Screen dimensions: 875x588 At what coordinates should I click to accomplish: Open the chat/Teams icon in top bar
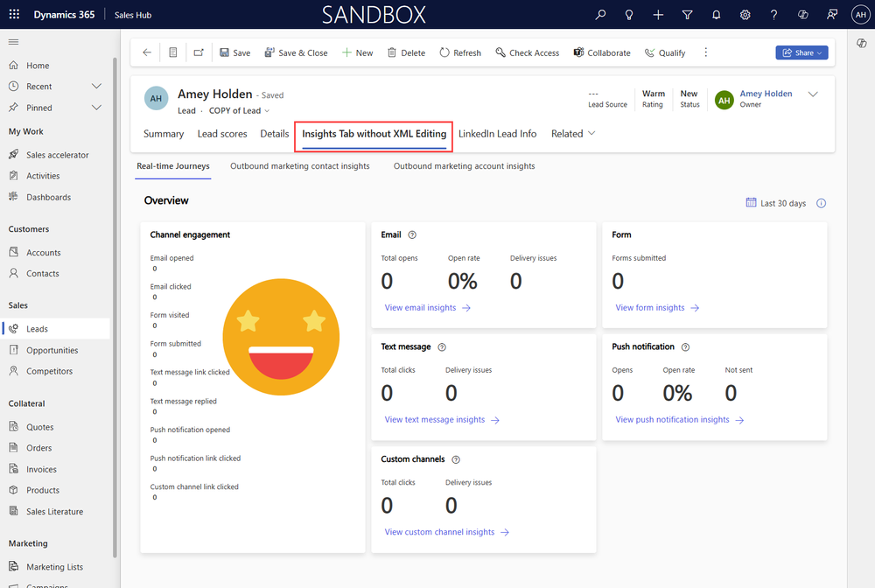(832, 15)
